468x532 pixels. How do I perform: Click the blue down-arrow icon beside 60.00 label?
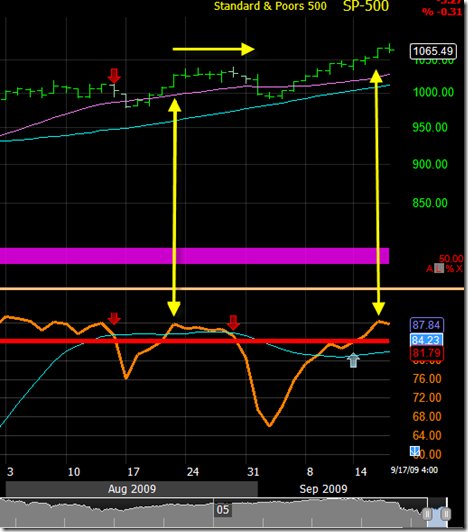[x=415, y=451]
